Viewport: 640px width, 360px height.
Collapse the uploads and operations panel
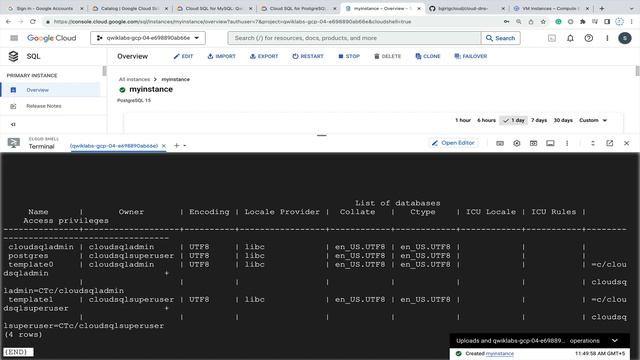615,340
